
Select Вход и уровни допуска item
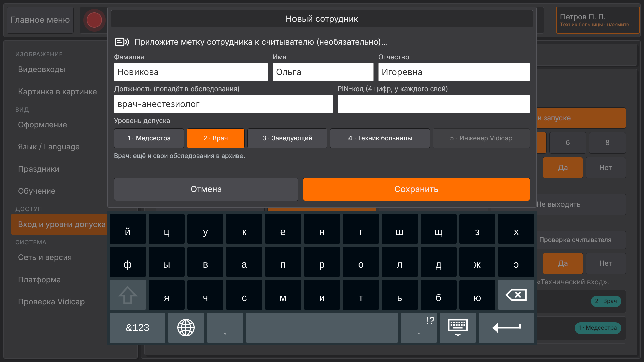[x=59, y=224]
